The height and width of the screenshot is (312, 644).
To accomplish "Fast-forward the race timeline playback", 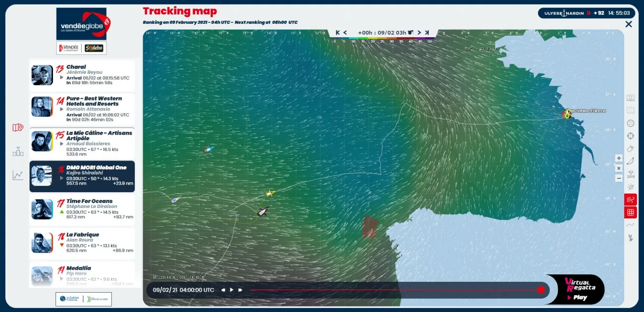I will (240, 290).
